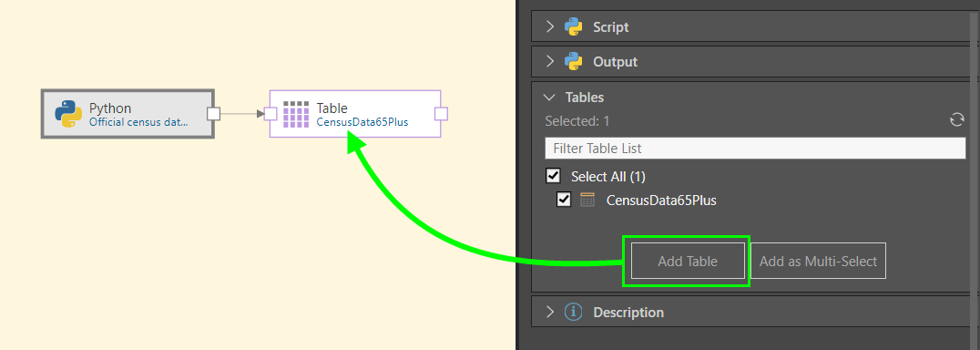
Task: Click the Table node's input connector square
Action: pos(271,114)
